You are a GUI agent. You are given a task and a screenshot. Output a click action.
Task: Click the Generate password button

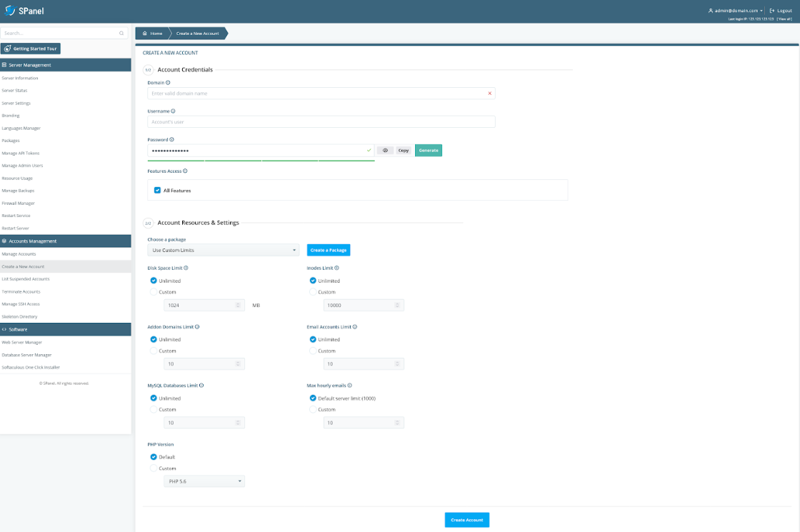click(x=428, y=150)
